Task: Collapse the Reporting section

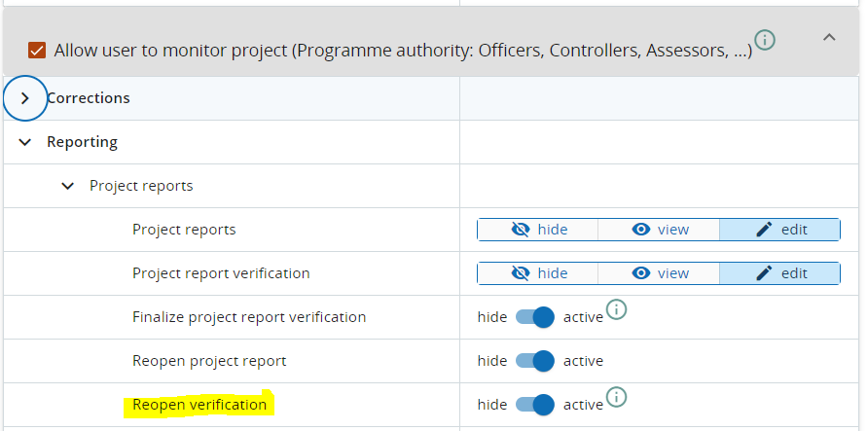Action: point(25,142)
